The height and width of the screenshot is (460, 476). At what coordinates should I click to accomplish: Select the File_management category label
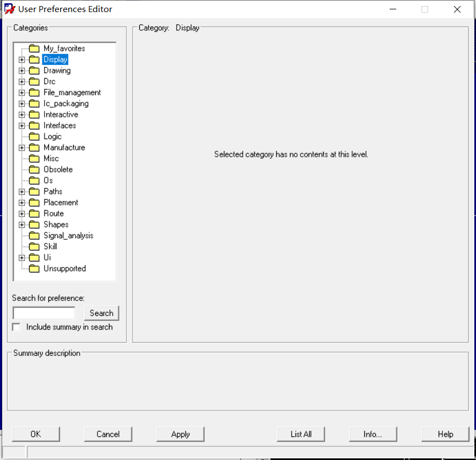click(x=72, y=92)
